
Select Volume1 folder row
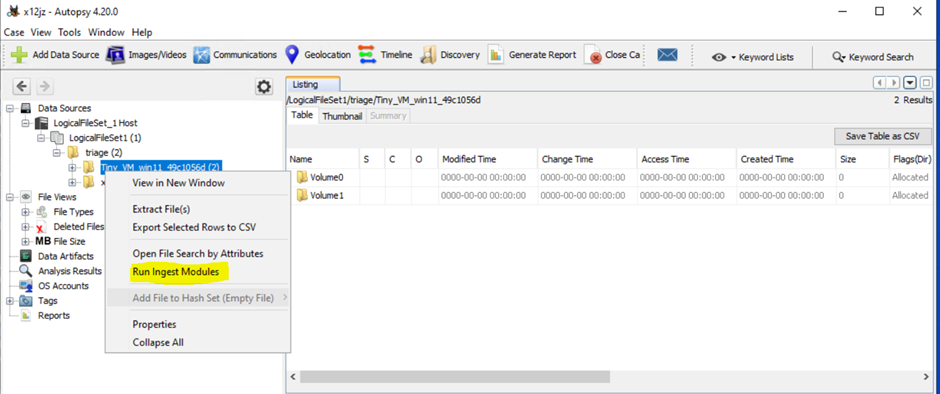click(610, 196)
